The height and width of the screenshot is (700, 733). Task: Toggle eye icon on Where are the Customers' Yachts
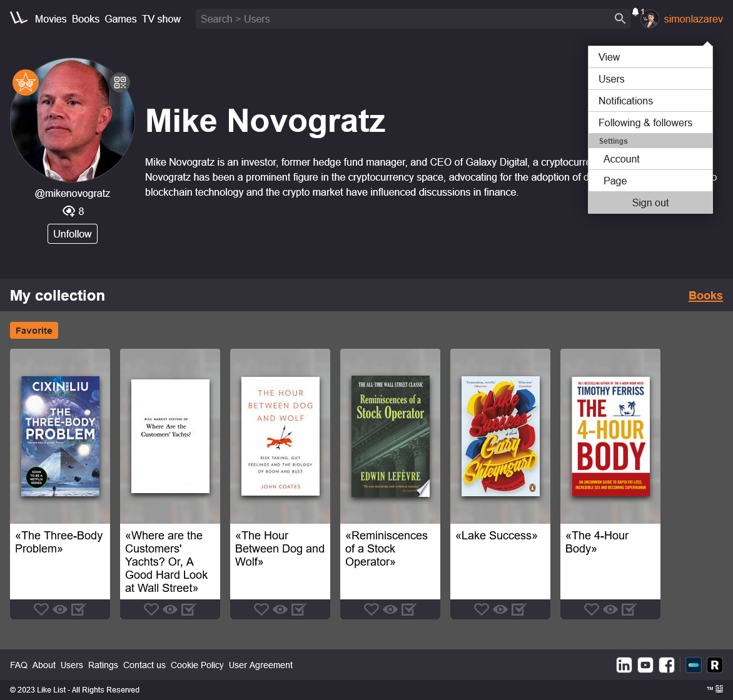pyautogui.click(x=170, y=609)
